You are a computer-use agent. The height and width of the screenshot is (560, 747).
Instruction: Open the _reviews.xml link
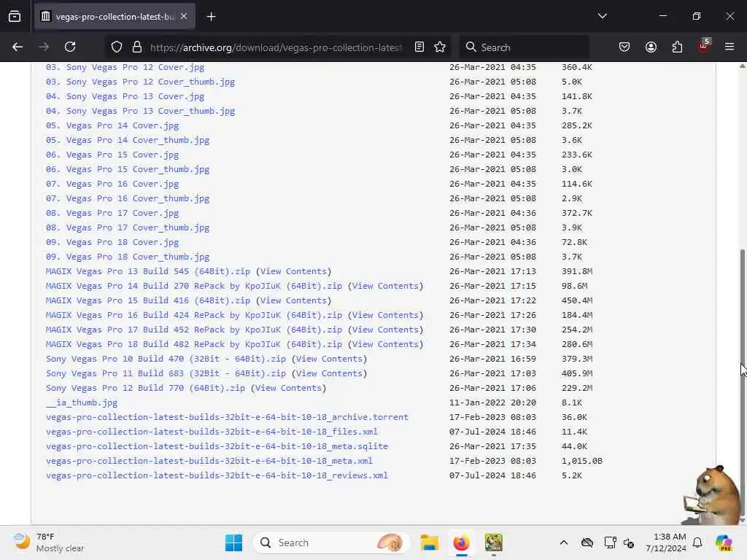(x=217, y=475)
